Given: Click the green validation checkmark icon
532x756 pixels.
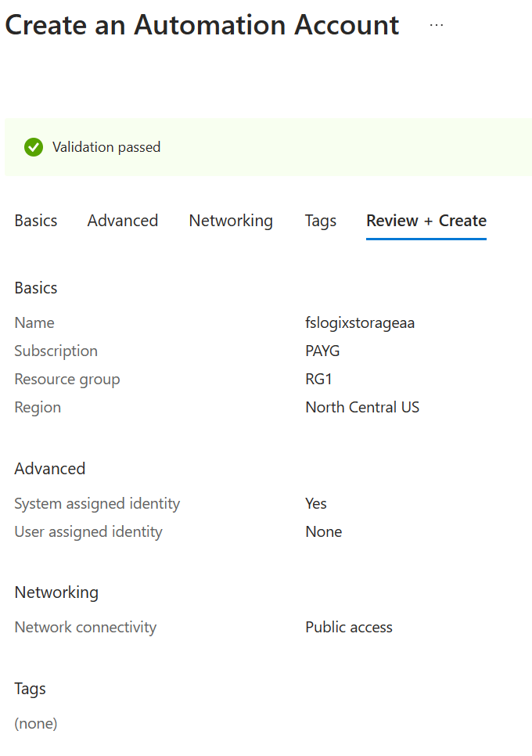Looking at the screenshot, I should pyautogui.click(x=34, y=147).
